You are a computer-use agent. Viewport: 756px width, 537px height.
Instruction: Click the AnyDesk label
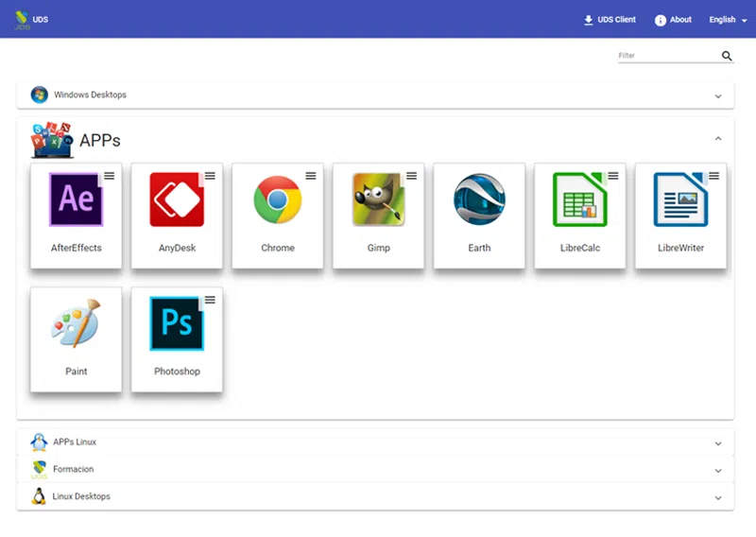click(177, 248)
